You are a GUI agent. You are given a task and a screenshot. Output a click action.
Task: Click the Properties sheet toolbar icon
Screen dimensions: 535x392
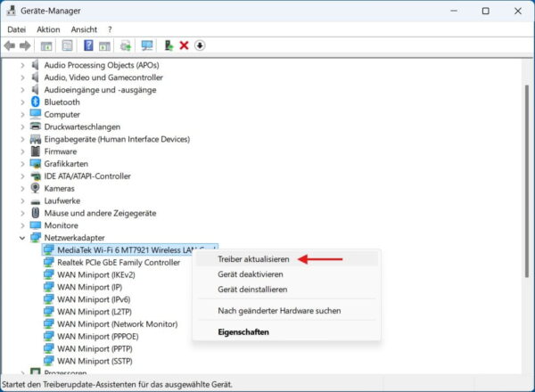coord(67,45)
